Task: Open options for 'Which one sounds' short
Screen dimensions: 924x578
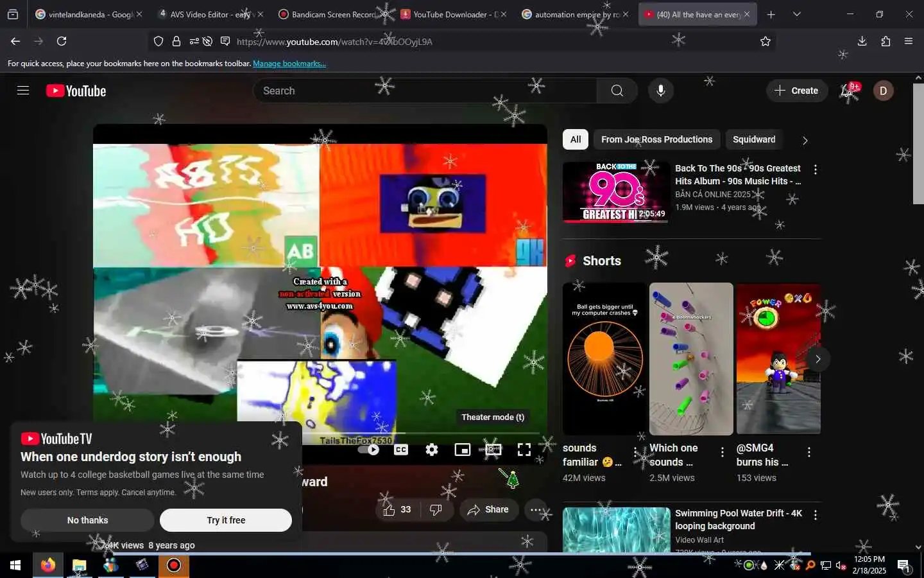Action: point(723,452)
